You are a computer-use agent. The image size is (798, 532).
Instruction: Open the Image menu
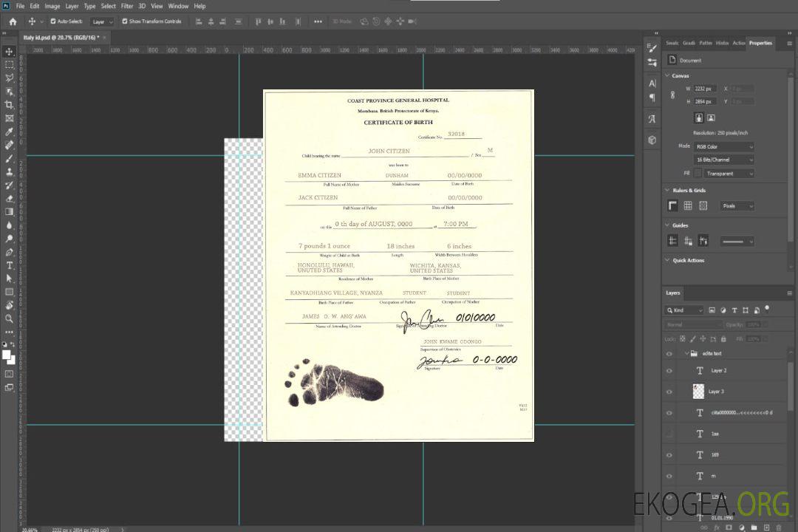pos(52,6)
